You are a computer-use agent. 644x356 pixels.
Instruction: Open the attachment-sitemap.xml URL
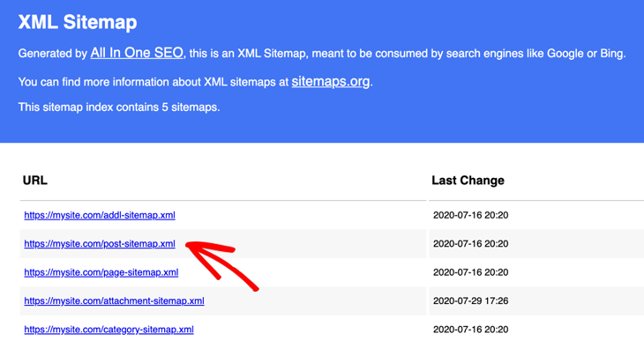coord(114,301)
